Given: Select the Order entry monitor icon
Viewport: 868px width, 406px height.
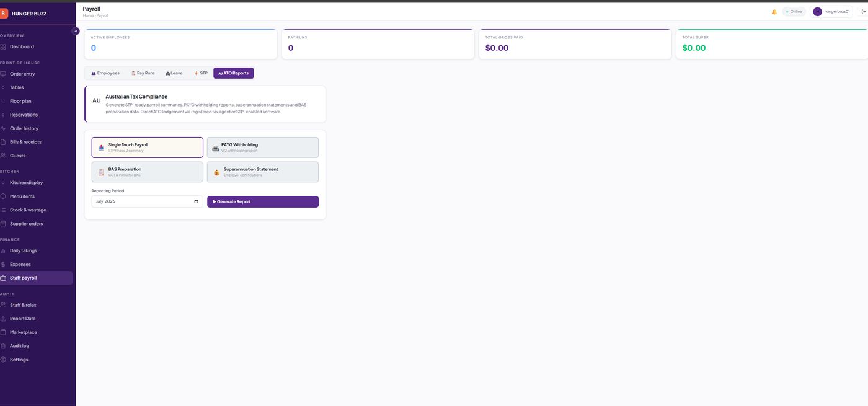Looking at the screenshot, I should tap(3, 74).
